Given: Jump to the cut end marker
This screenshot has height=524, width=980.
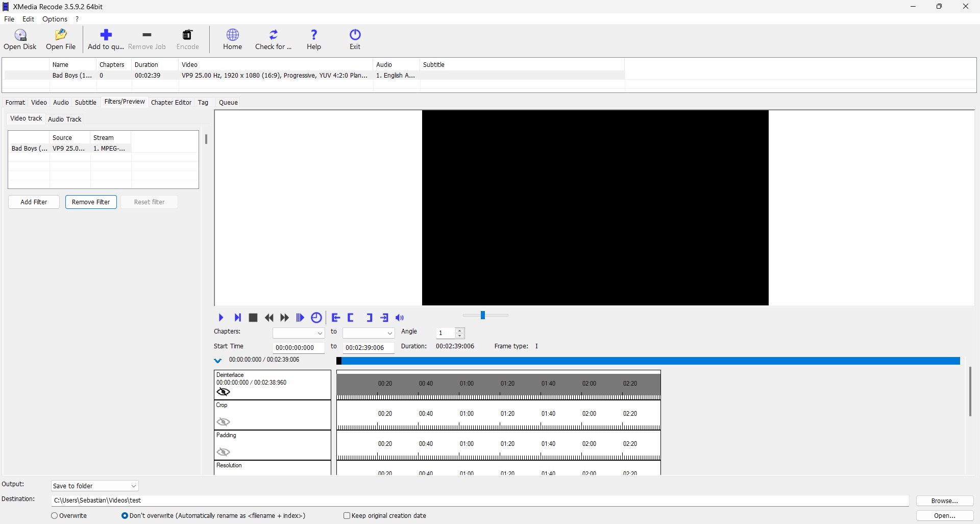Looking at the screenshot, I should pyautogui.click(x=384, y=318).
